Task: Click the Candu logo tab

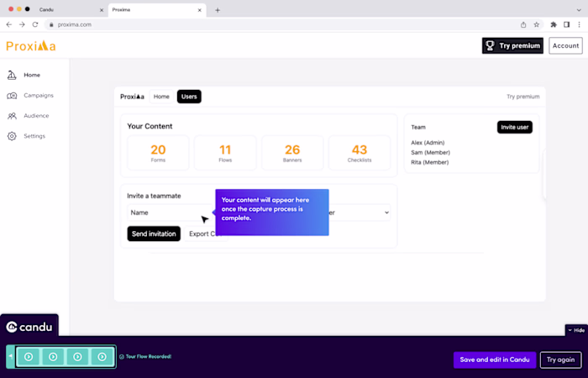Action: point(29,327)
